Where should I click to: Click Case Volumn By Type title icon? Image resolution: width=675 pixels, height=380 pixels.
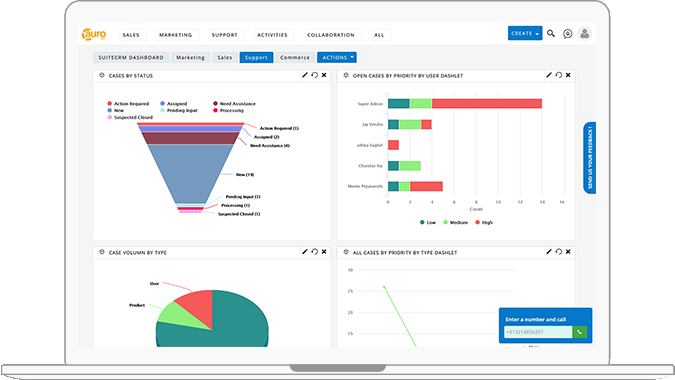[102, 252]
